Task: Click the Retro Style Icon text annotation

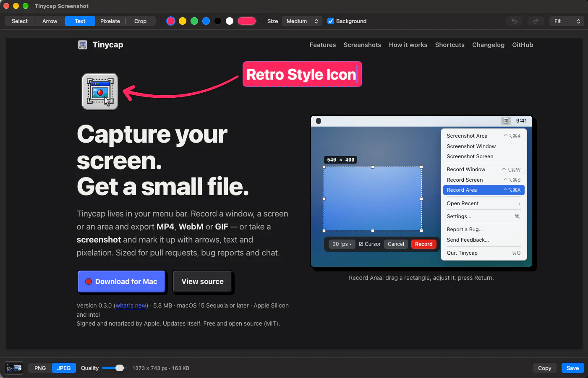Action: pos(302,74)
